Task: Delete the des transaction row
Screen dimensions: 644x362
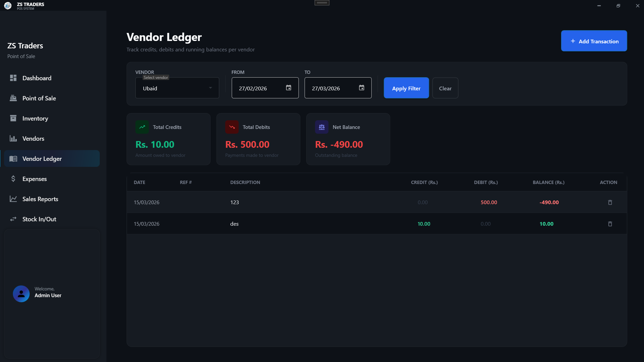Action: 610,224
